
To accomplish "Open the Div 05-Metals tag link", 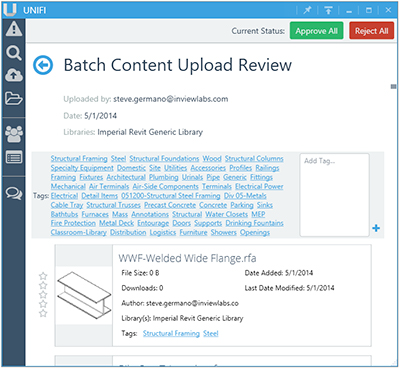I will tap(245, 196).
